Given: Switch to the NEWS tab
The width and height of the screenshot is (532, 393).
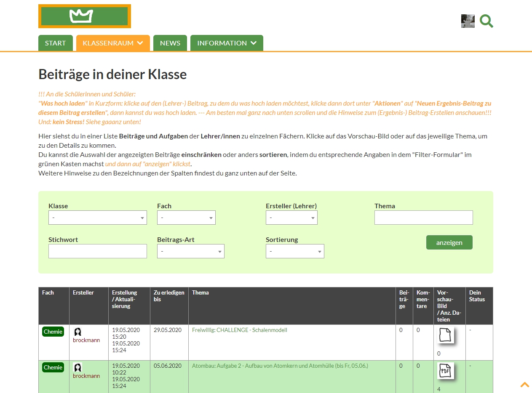Looking at the screenshot, I should tap(170, 43).
